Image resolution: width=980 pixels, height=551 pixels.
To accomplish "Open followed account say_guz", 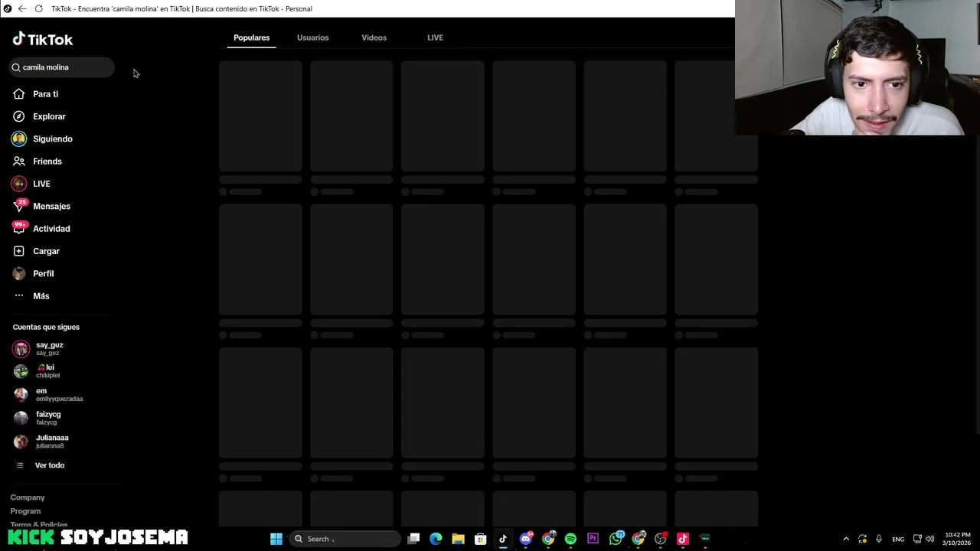I will pos(38,348).
